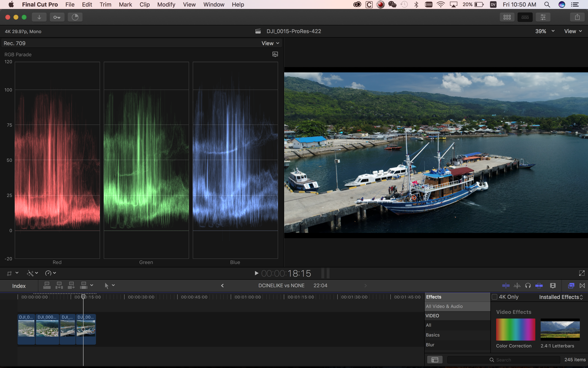This screenshot has width=588, height=368.
Task: Show background tasks progress circle
Action: pos(75,17)
